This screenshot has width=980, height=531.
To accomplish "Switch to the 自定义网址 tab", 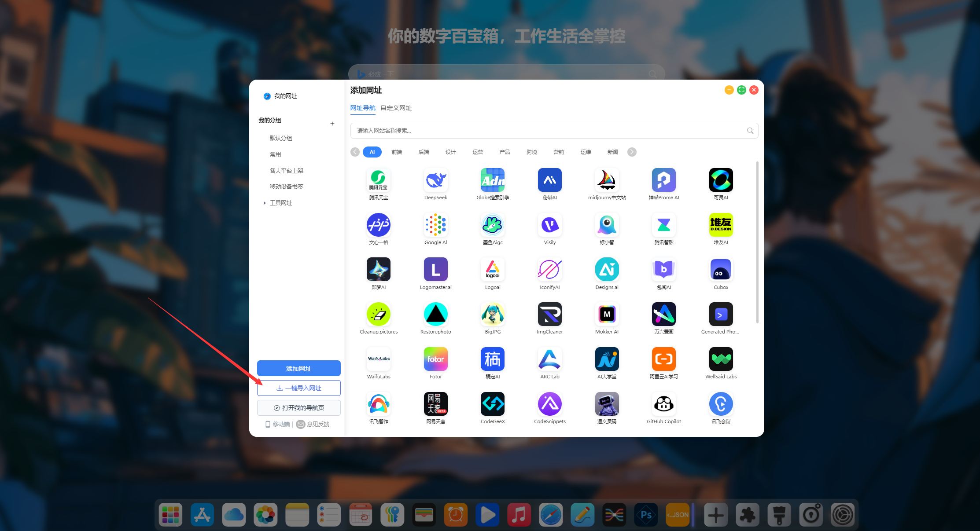I will pyautogui.click(x=396, y=108).
